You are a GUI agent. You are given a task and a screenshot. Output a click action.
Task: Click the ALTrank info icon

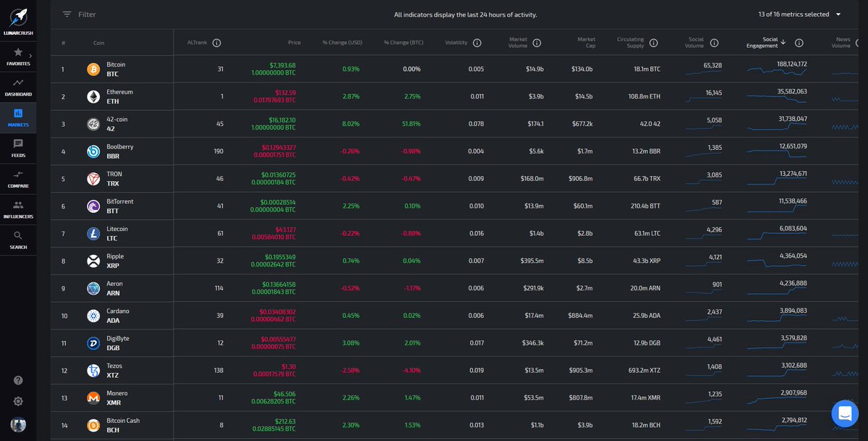tap(217, 43)
